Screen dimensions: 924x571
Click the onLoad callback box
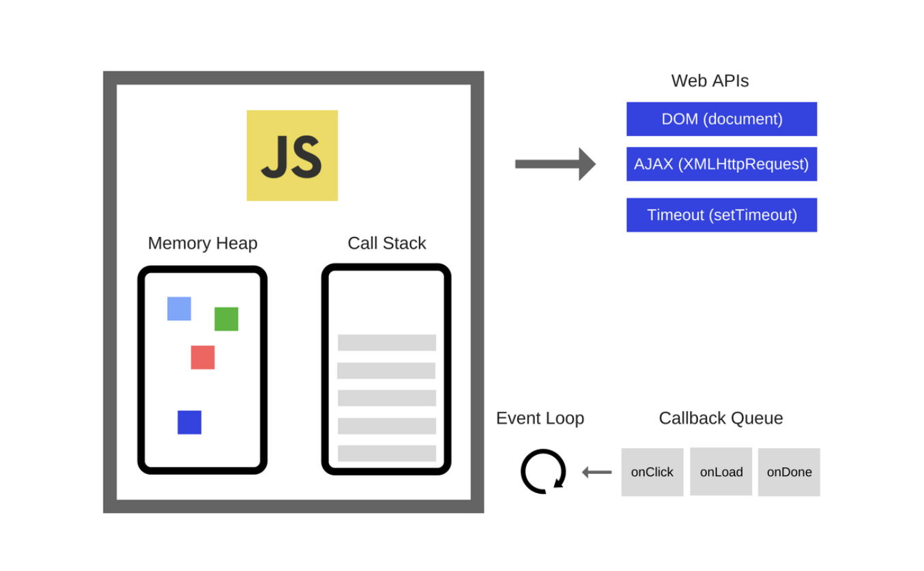click(721, 471)
